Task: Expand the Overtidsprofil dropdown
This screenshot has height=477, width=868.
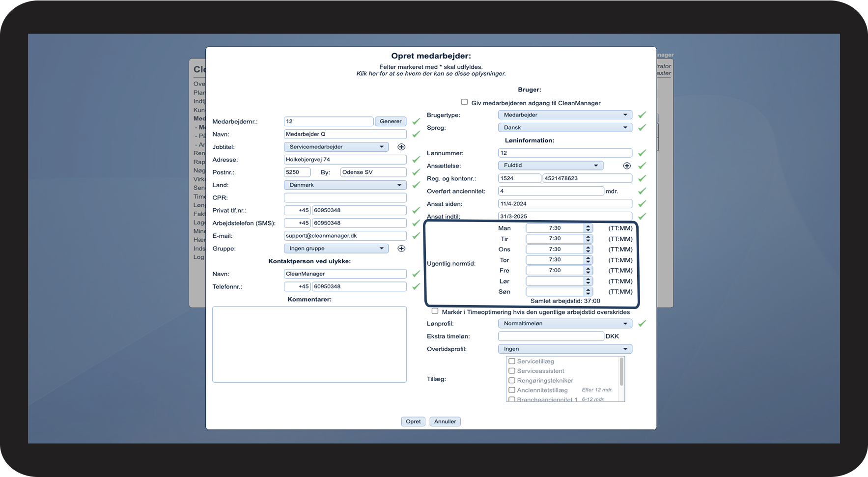Action: pyautogui.click(x=565, y=349)
